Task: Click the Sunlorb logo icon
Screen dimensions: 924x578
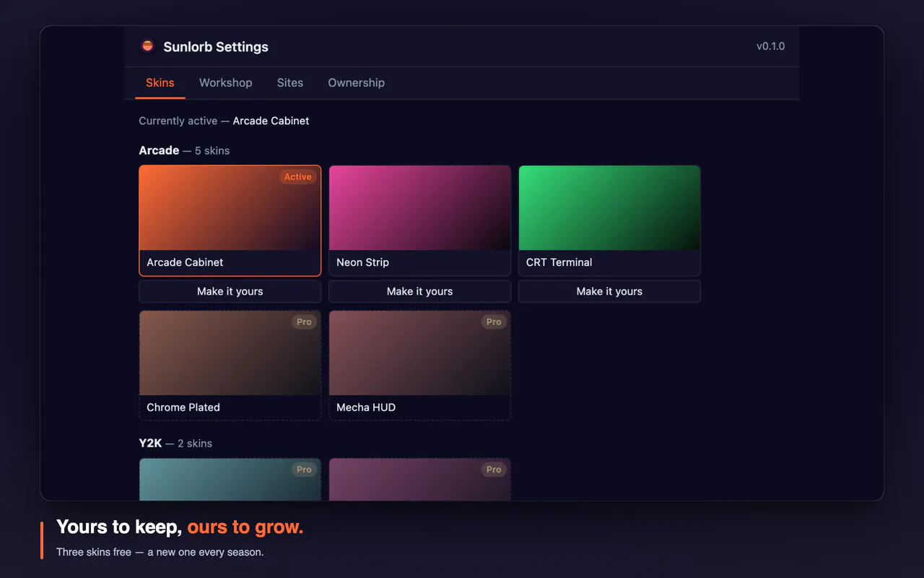Action: 148,46
